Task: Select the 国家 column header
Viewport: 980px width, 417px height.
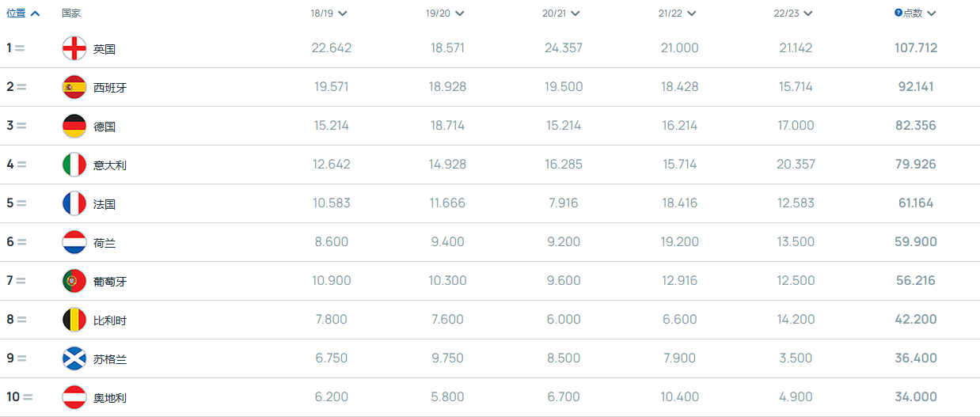Action: click(71, 13)
